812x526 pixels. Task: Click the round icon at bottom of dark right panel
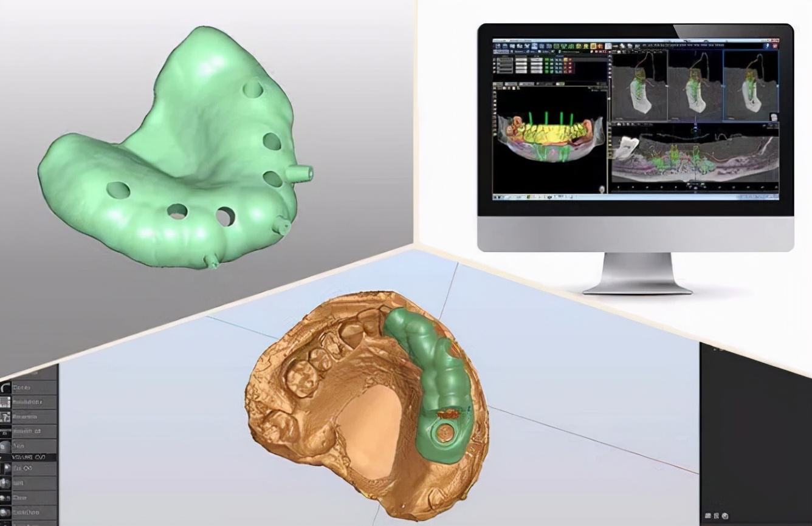[724, 516]
